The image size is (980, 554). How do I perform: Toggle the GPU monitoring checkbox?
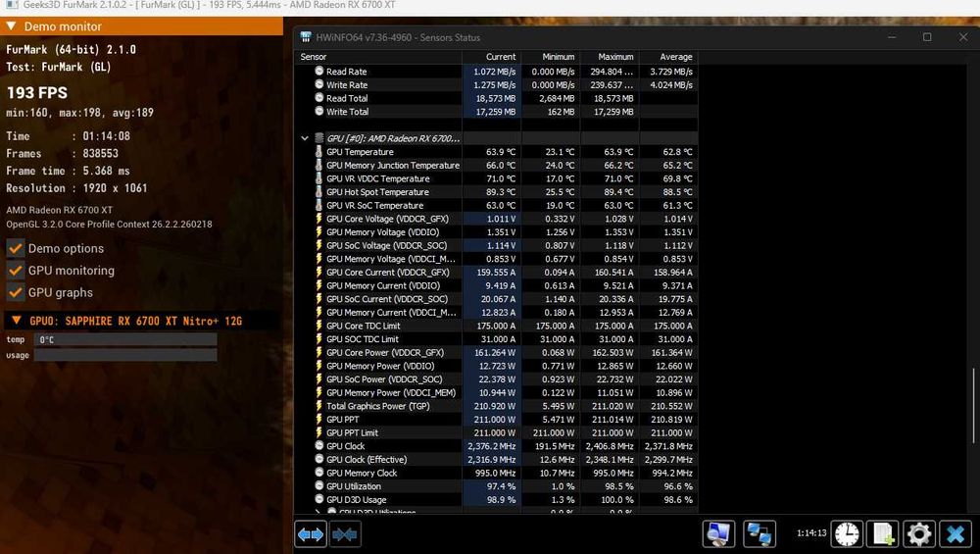click(16, 270)
